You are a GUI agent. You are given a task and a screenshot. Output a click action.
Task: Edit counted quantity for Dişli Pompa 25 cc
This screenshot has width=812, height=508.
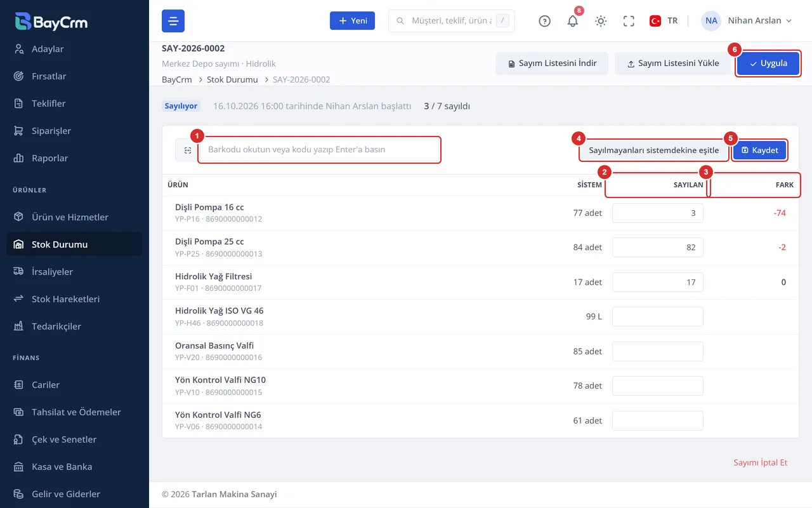(x=657, y=248)
